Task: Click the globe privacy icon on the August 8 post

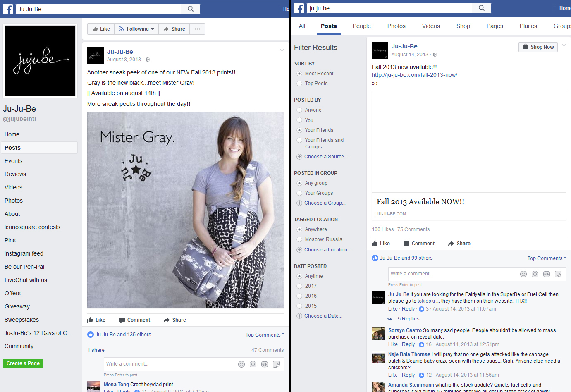Action: click(x=148, y=60)
